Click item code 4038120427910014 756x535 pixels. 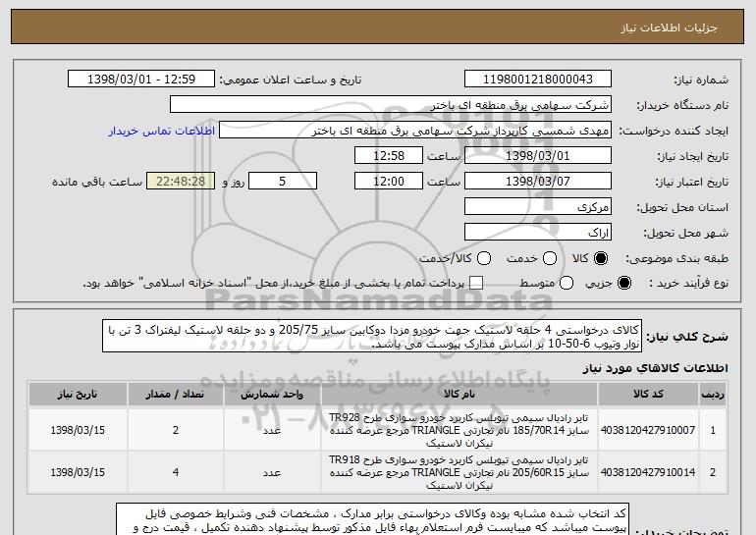[x=648, y=472]
